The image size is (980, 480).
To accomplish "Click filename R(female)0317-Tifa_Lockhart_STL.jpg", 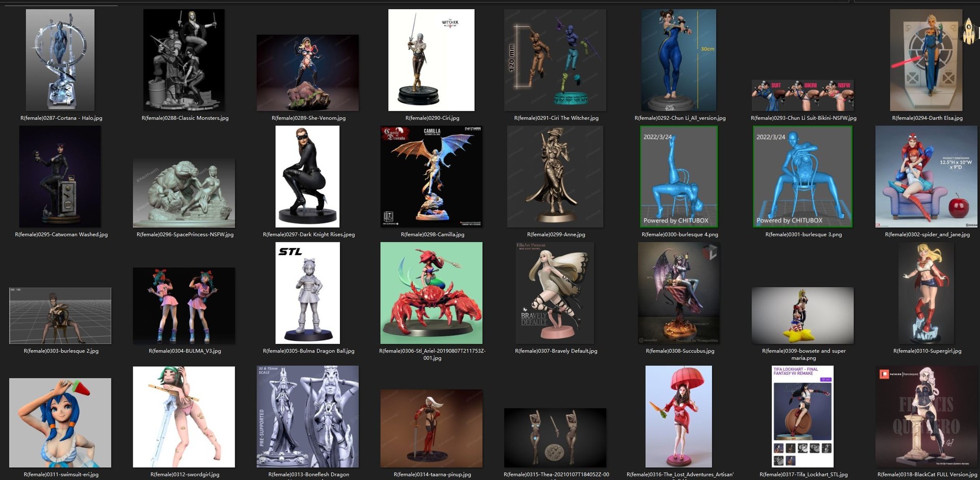I will 803,474.
